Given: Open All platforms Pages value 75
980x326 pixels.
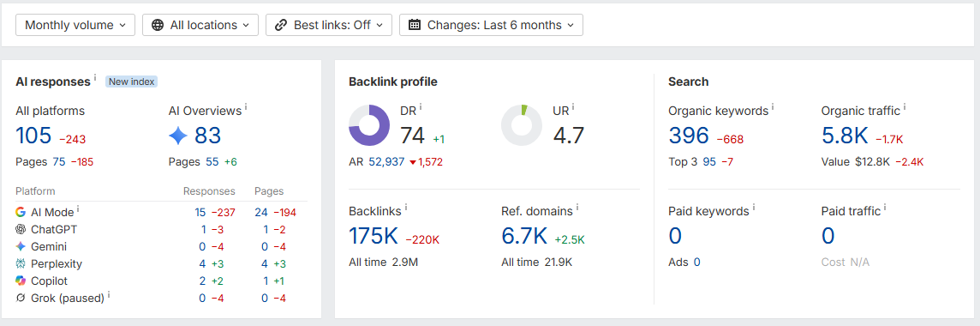Looking at the screenshot, I should pyautogui.click(x=59, y=162).
